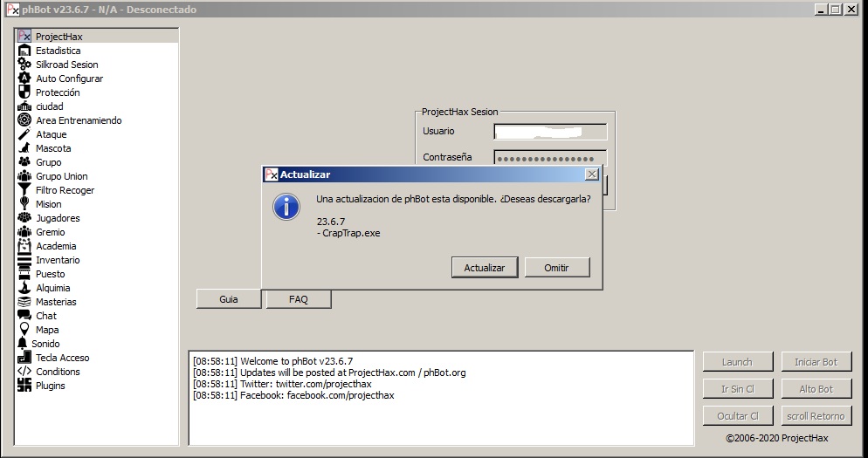Open the Conditions list entry
This screenshot has height=458, width=868.
tap(58, 372)
